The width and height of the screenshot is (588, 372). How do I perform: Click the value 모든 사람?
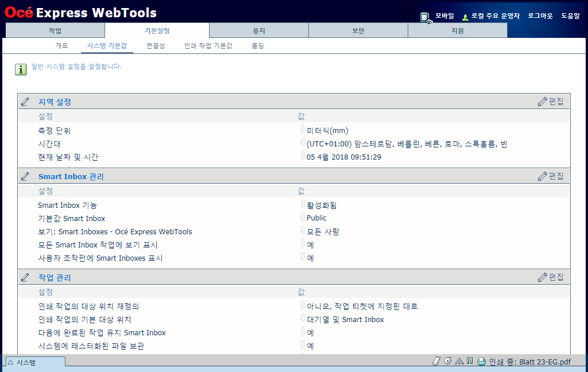[x=323, y=232]
